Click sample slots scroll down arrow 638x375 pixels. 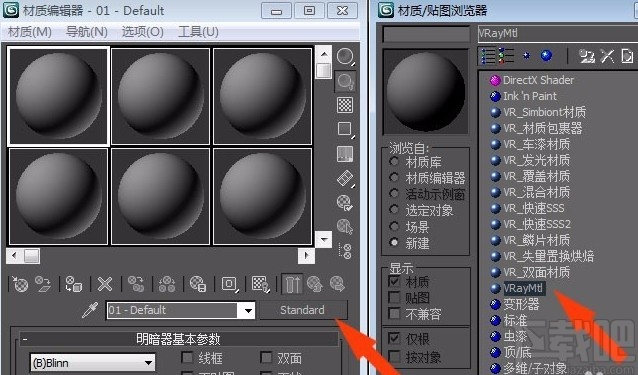point(324,239)
